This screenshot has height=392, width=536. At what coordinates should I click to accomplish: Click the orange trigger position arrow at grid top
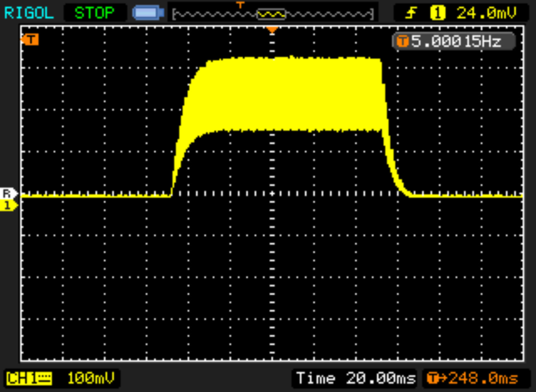tap(272, 29)
